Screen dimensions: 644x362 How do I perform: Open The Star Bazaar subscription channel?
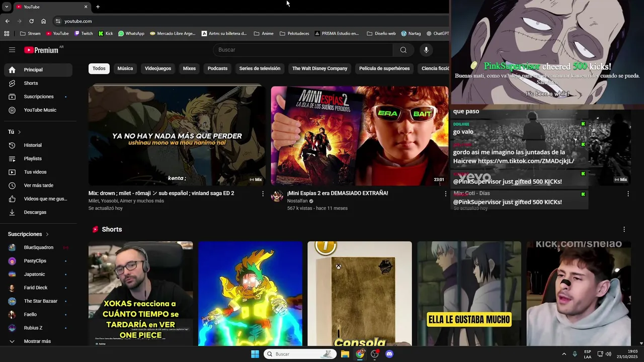(x=38, y=301)
